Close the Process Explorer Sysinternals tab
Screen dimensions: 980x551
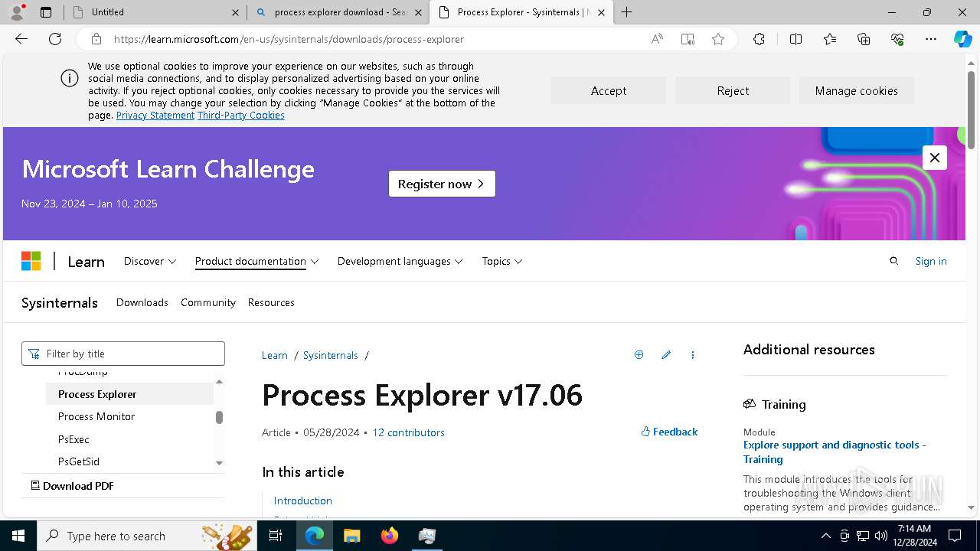coord(601,12)
